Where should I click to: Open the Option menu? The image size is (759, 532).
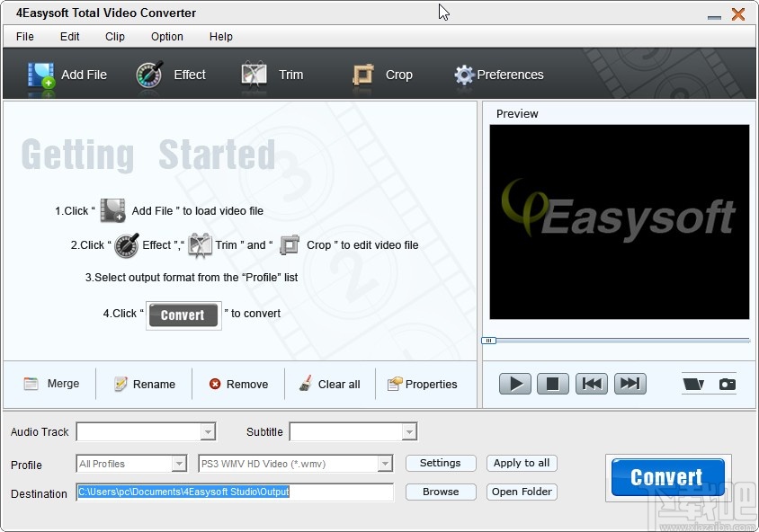point(166,37)
